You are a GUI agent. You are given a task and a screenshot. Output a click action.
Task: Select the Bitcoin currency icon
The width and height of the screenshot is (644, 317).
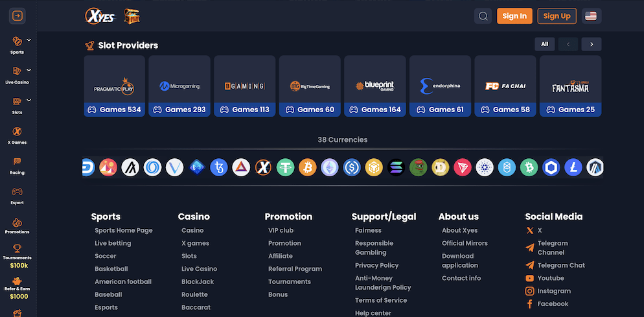[308, 167]
